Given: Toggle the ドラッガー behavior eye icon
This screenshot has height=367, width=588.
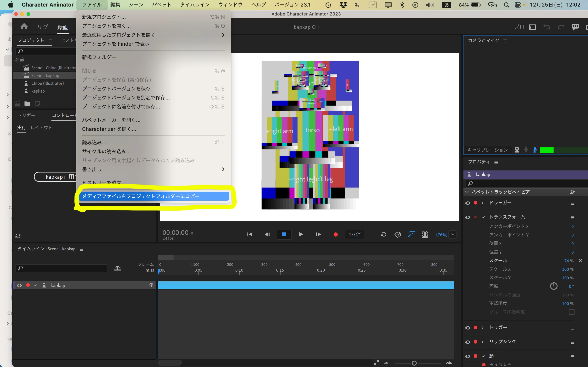Looking at the screenshot, I should point(468,203).
